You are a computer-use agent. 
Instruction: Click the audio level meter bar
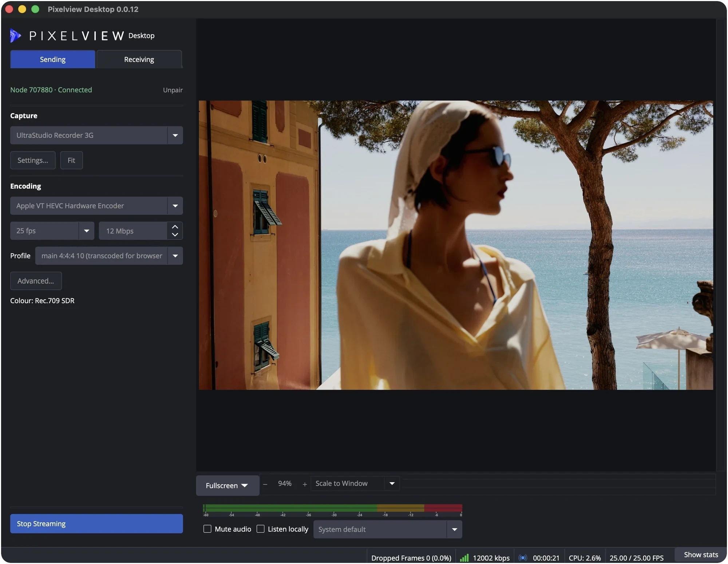[x=332, y=508]
